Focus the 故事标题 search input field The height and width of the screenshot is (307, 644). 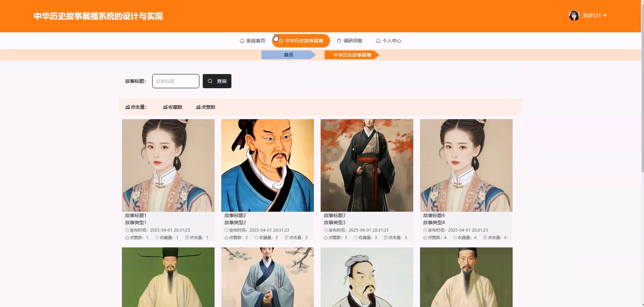[x=176, y=81]
